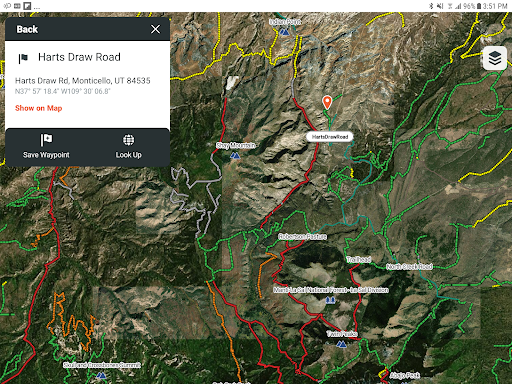Click the Look Up globe icon
Viewport: 512px width, 384px height.
tap(128, 140)
